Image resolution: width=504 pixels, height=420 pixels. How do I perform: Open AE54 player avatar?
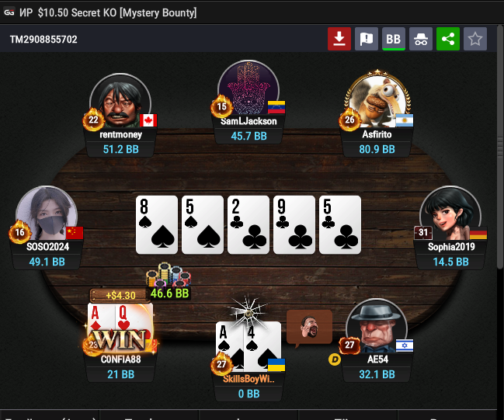click(x=377, y=325)
